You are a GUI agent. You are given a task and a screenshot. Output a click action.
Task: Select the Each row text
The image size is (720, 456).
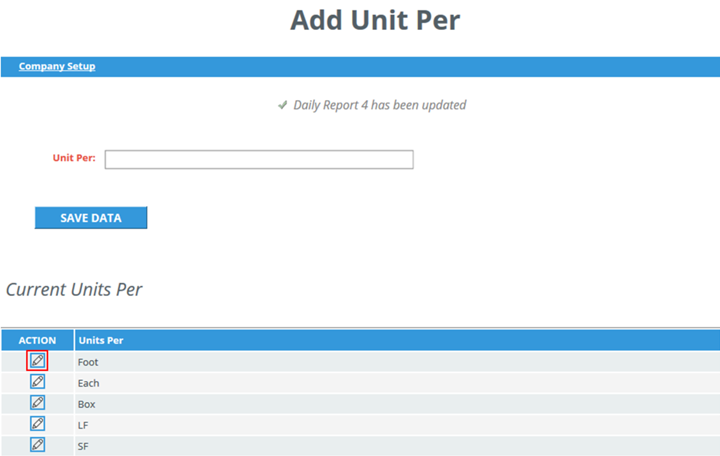click(88, 383)
